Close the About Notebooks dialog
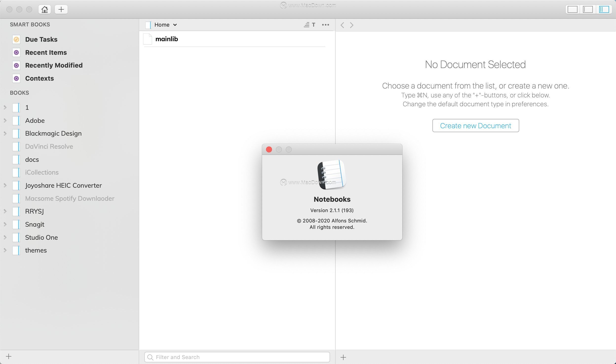The height and width of the screenshot is (364, 616). [269, 149]
